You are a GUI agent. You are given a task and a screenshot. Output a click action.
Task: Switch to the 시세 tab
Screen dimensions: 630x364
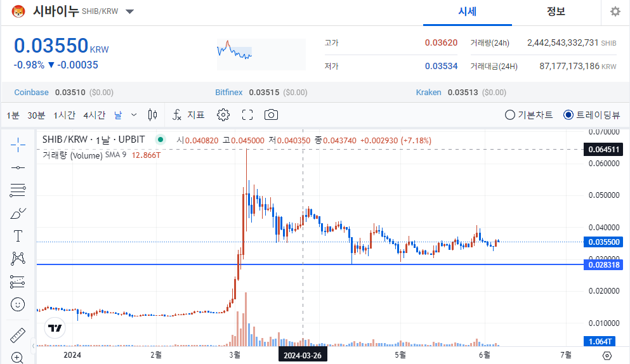coord(468,11)
